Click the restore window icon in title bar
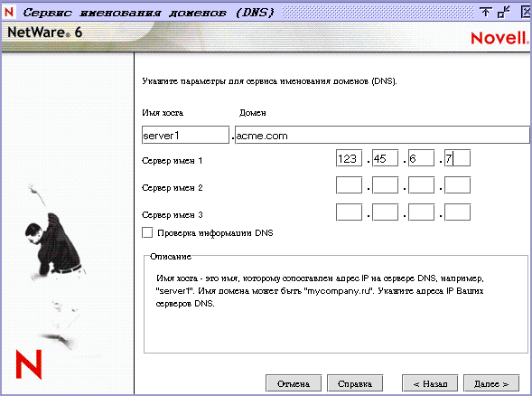Image resolution: width=532 pixels, height=396 pixels. click(504, 12)
